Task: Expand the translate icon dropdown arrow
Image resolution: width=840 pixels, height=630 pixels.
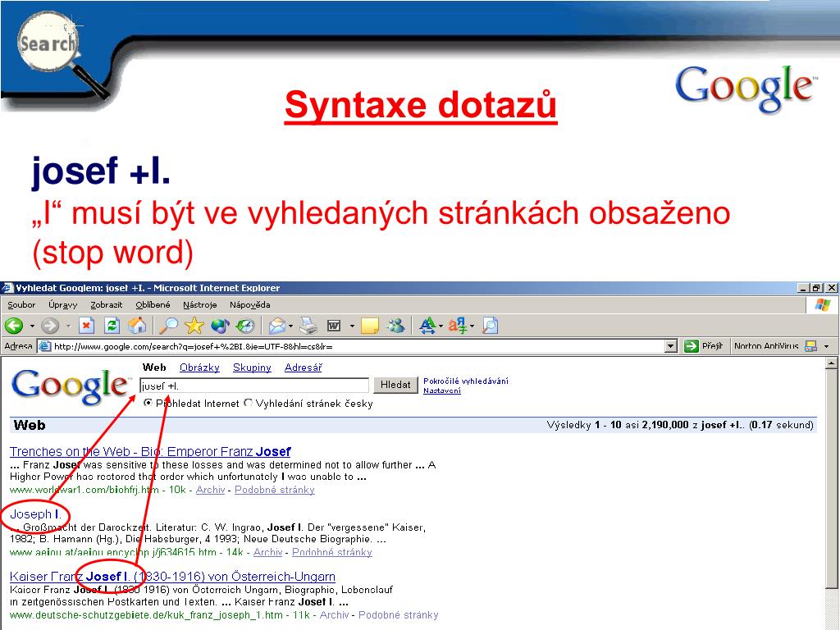Action: [472, 326]
